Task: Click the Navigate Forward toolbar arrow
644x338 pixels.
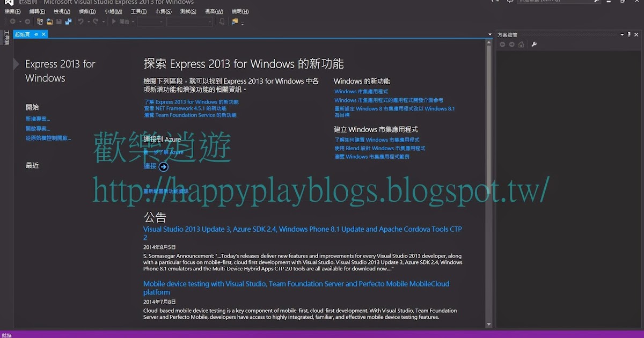Action: click(27, 21)
